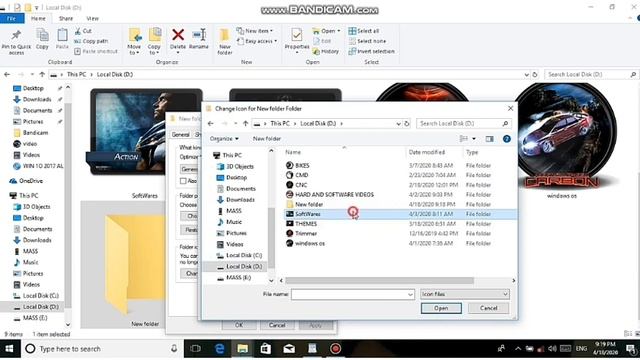The height and width of the screenshot is (360, 640).
Task: Click Select none in ribbon
Action: click(367, 41)
